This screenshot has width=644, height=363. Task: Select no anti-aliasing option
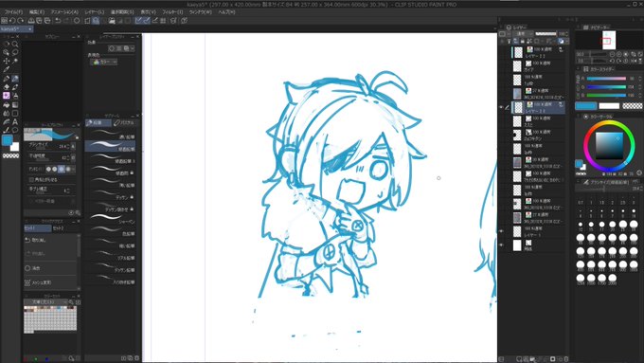point(48,169)
